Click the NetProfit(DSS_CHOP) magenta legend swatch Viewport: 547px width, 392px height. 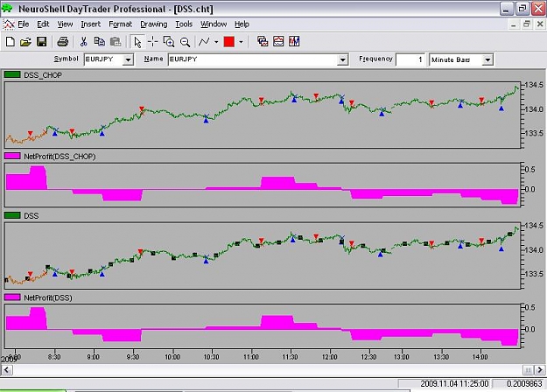pos(12,156)
